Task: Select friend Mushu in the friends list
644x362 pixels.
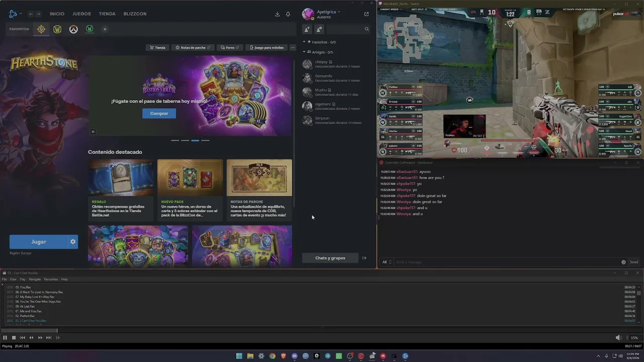Action: coord(332,92)
